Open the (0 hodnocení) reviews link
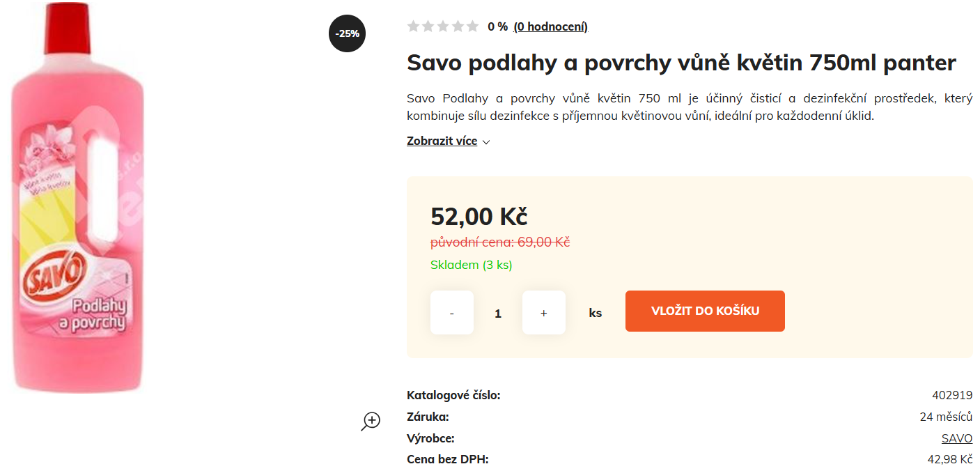Screen dimensions: 980x471 pyautogui.click(x=550, y=26)
